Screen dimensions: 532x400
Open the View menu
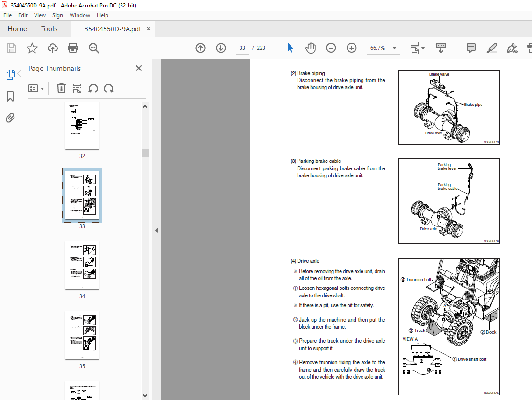40,15
